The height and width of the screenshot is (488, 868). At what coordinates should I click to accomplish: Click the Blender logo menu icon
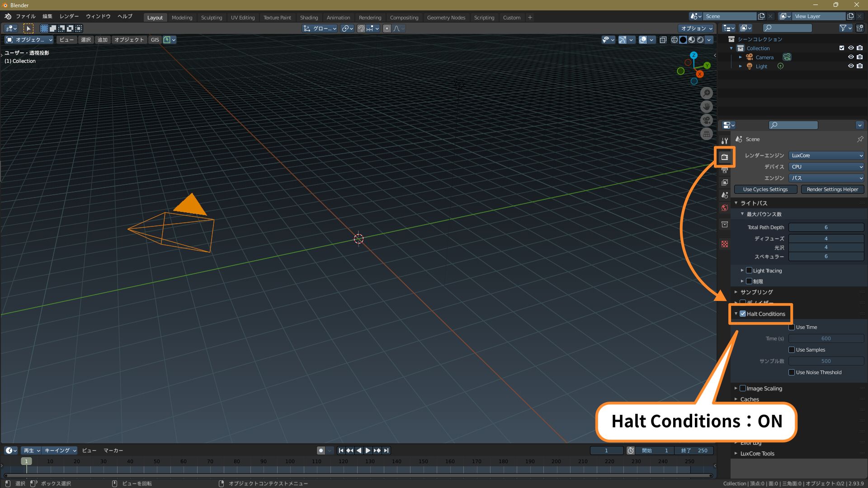point(8,16)
